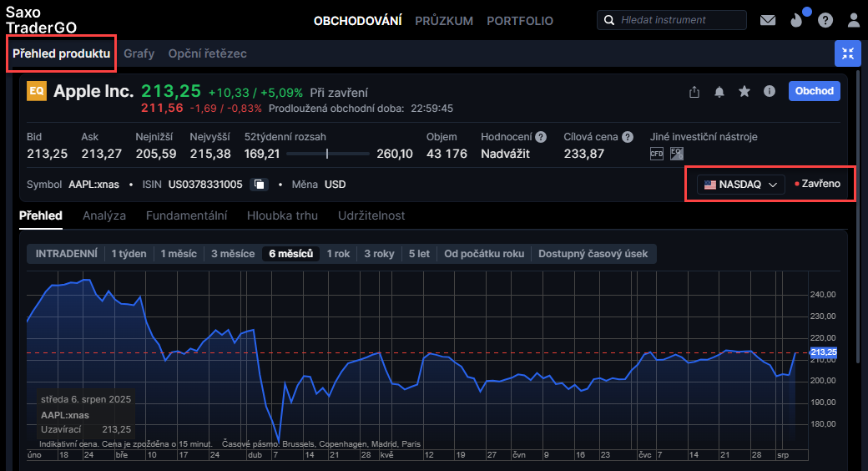Click the orange EQ badge icon
868x471 pixels.
point(37,91)
